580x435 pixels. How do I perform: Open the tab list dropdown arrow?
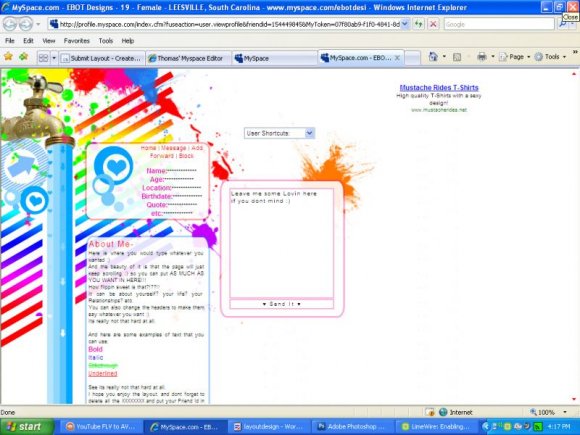(54, 58)
